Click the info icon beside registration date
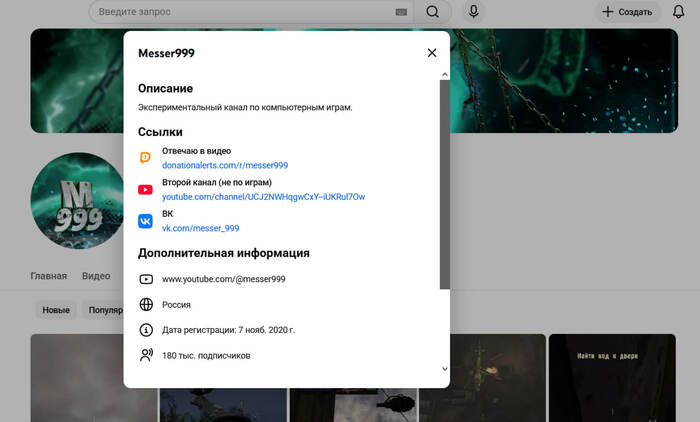This screenshot has width=700, height=422. point(146,330)
